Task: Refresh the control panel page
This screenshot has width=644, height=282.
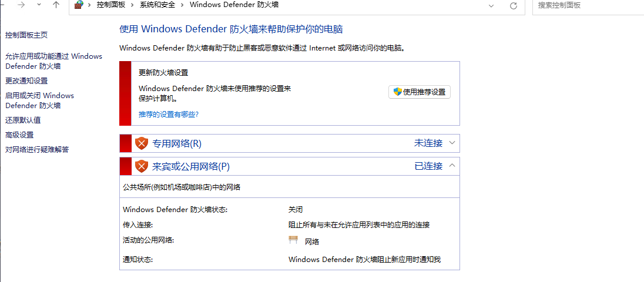Action: pyautogui.click(x=513, y=5)
